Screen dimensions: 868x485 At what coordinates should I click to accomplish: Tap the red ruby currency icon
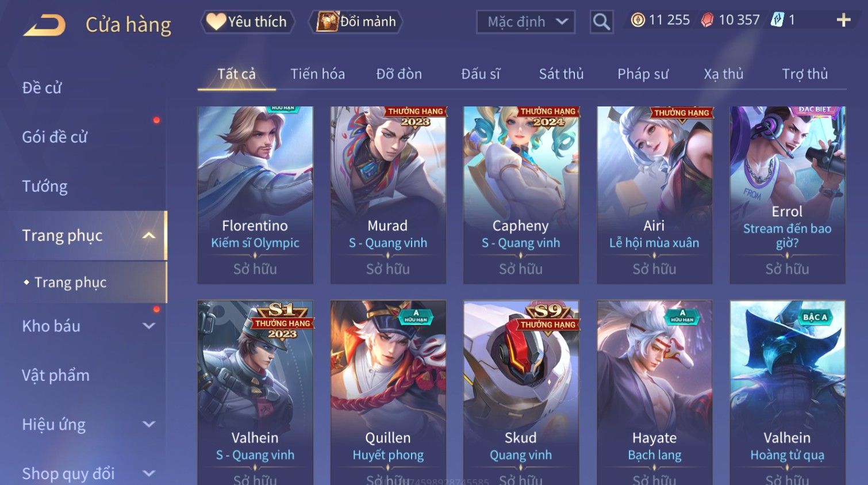[708, 20]
